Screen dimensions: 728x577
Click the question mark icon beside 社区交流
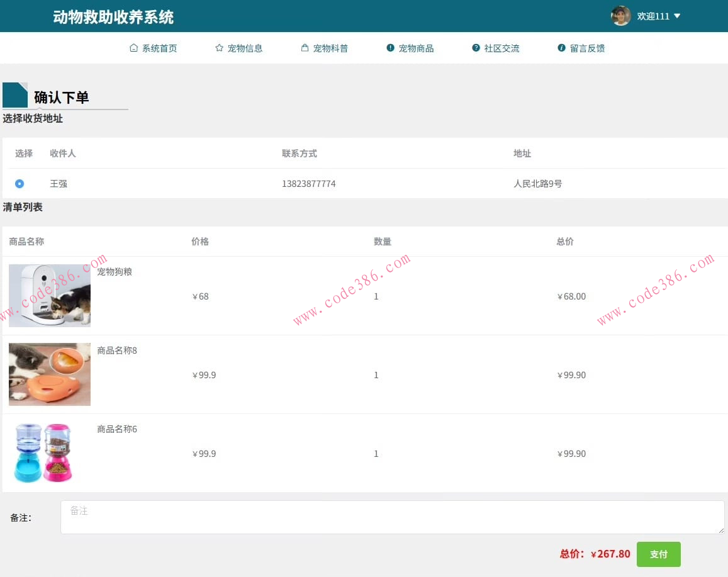click(476, 47)
